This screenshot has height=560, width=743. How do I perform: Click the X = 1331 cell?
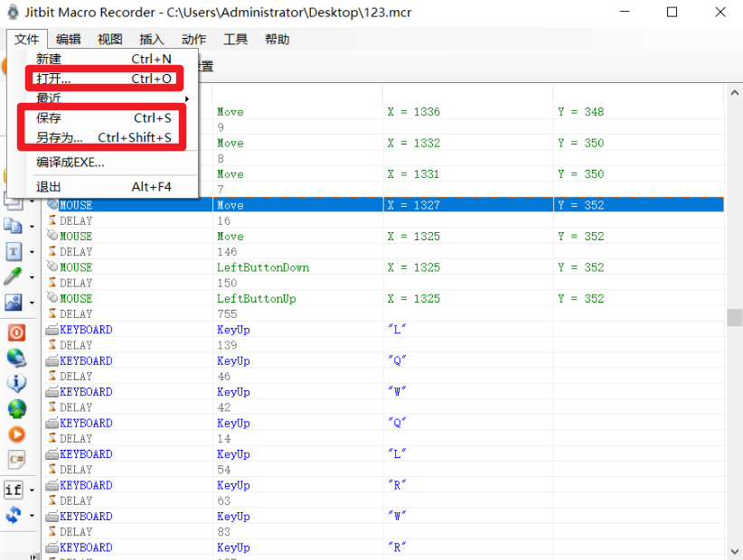pos(467,174)
